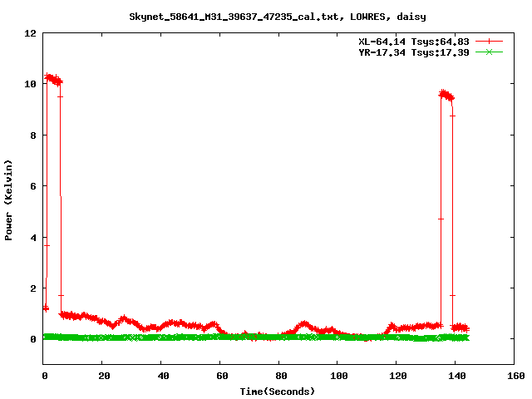Click the red legend line sample

(489, 42)
